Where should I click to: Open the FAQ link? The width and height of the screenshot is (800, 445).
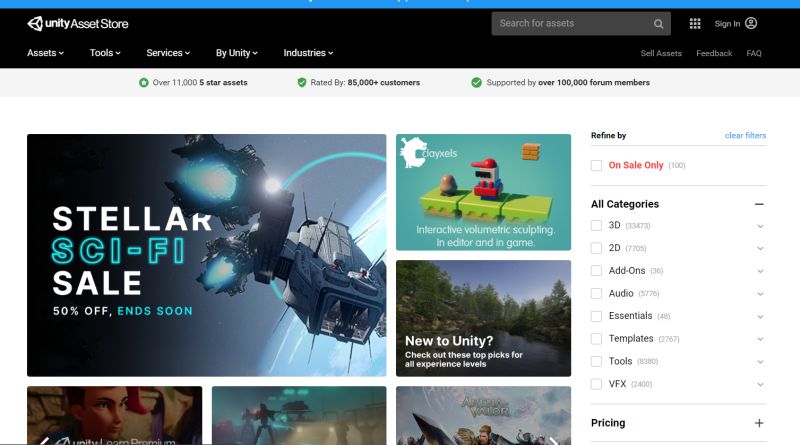754,53
